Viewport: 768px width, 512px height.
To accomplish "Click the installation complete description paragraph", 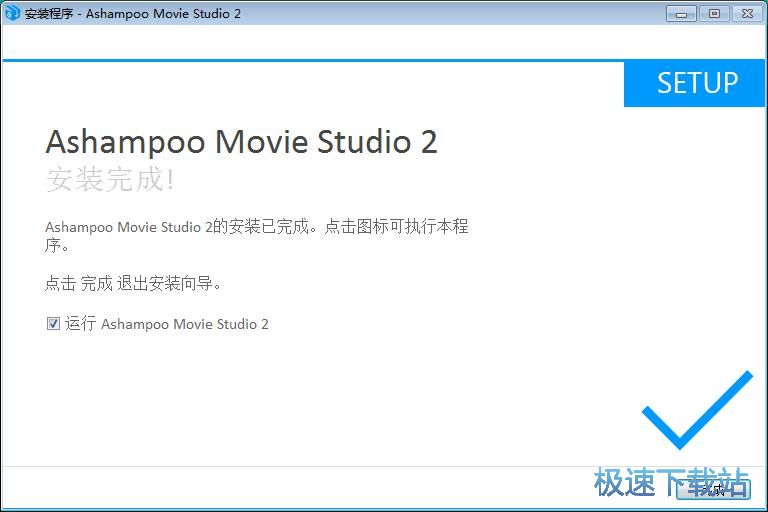I will tap(257, 235).
